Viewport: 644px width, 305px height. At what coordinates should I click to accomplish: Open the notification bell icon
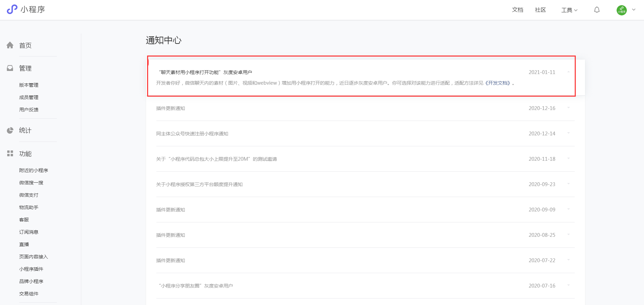[x=597, y=10]
